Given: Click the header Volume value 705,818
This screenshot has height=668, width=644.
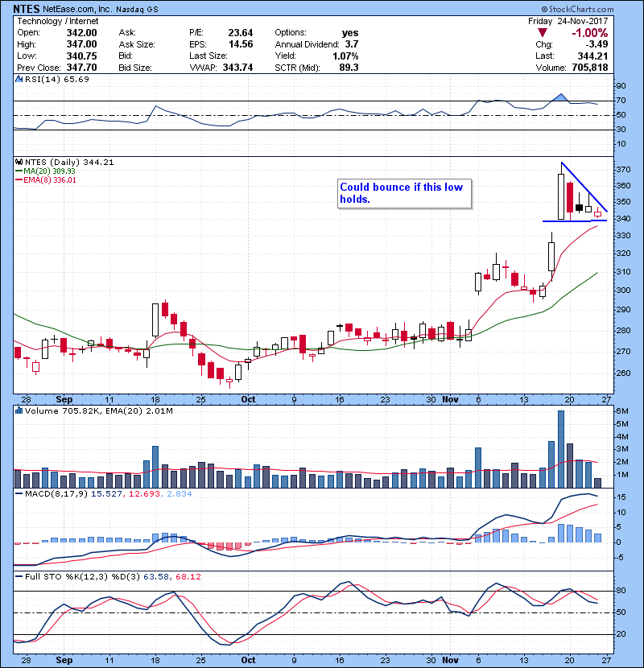Looking at the screenshot, I should click(588, 68).
